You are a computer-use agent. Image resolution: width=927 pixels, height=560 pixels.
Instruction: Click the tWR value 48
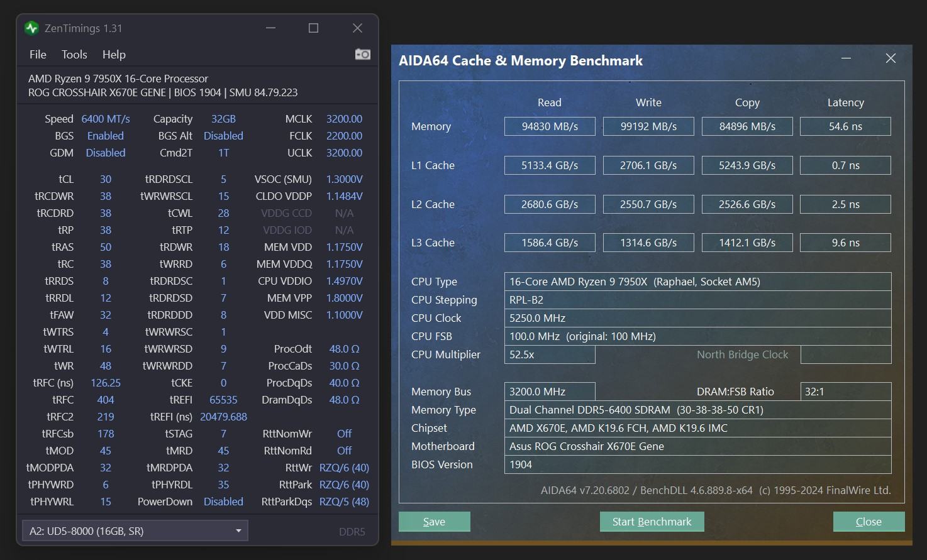pos(106,366)
